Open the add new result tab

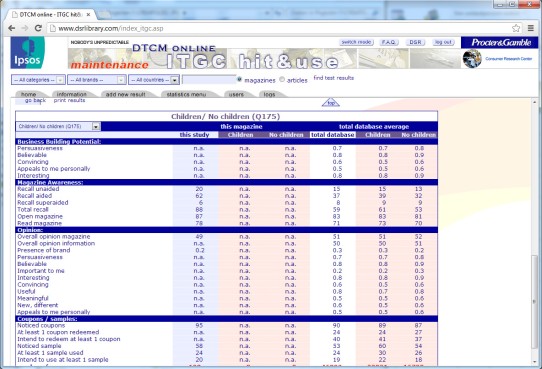pyautogui.click(x=125, y=94)
